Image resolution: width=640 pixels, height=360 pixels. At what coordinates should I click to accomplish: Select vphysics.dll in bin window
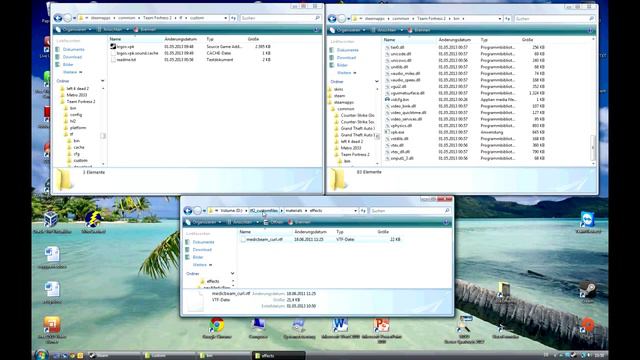401,126
